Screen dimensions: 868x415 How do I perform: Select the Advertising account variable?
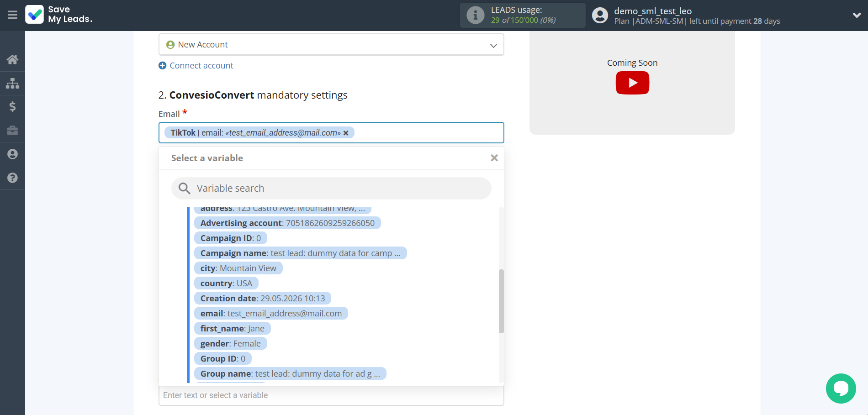click(287, 223)
